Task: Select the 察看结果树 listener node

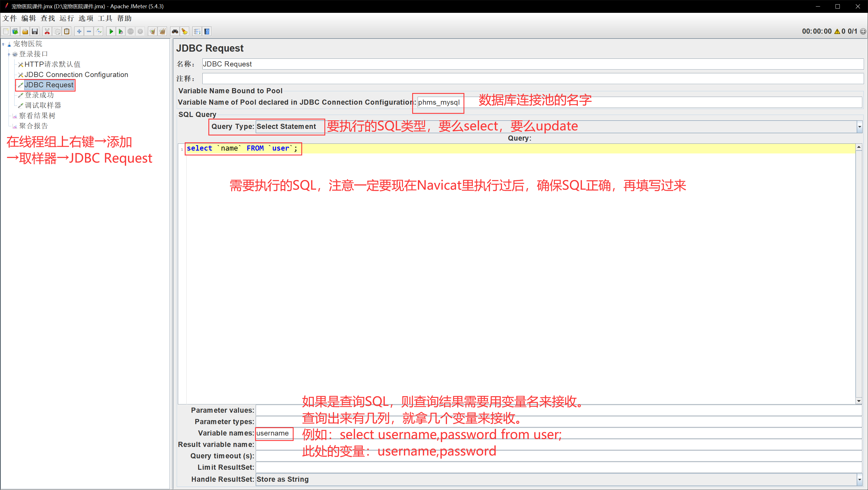Action: coord(37,116)
